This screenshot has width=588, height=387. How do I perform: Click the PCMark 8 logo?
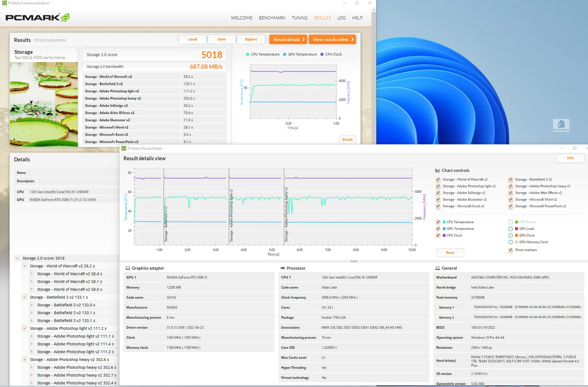pyautogui.click(x=37, y=17)
